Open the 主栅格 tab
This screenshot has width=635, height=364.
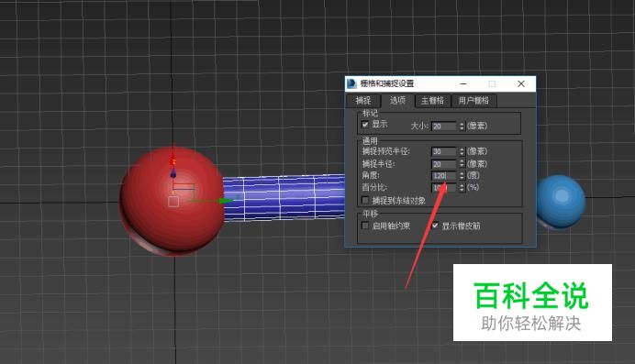[x=432, y=100]
